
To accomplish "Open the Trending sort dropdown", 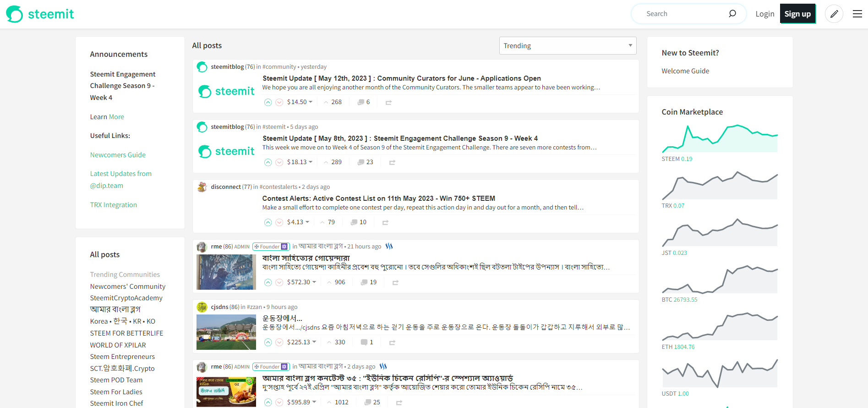I will pos(568,46).
